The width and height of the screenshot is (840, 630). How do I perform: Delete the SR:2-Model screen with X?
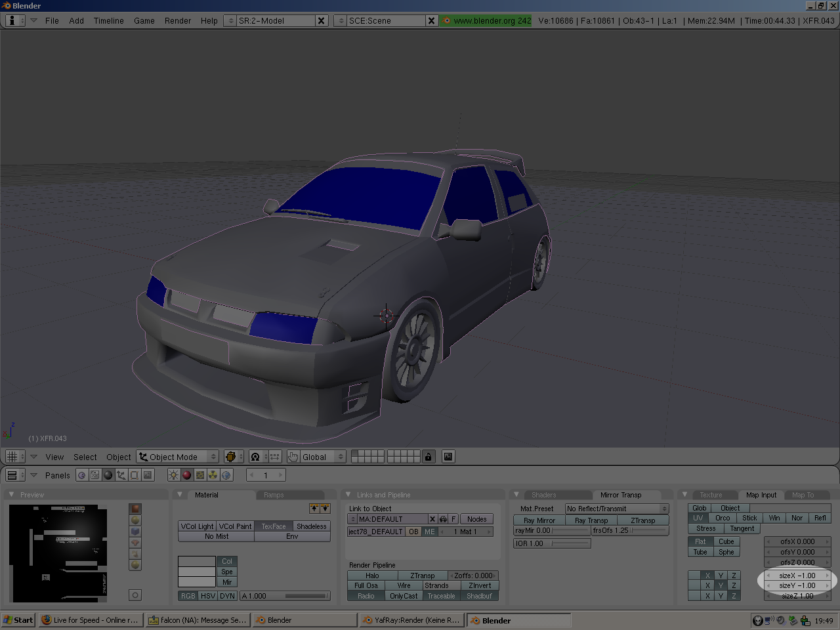pyautogui.click(x=321, y=20)
